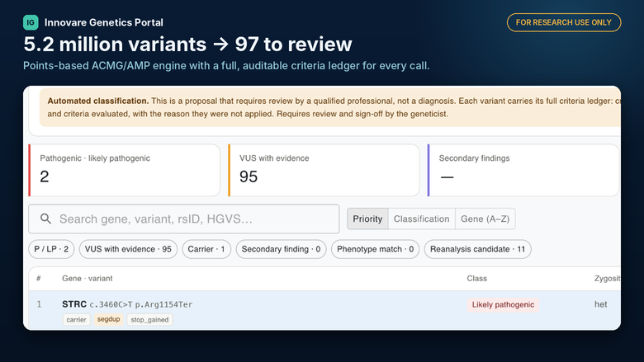Open the Secondary findings summary card

coord(523,170)
